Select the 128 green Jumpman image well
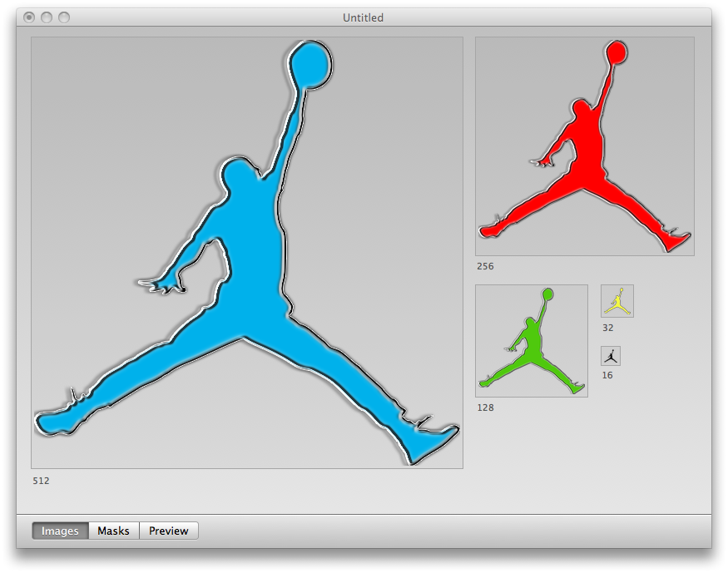 [x=532, y=341]
